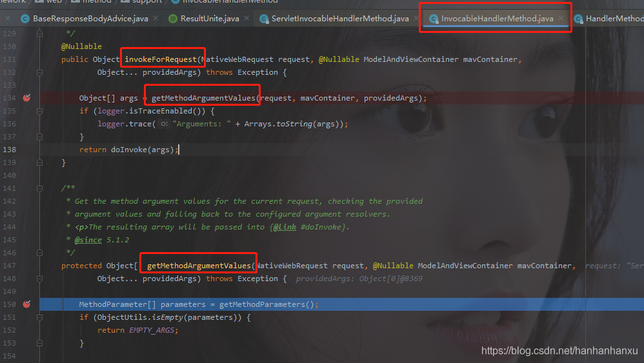The image size is (644, 363).
Task: Switch to the ServletInvocableHandlerMethod.java tab
Action: point(339,19)
